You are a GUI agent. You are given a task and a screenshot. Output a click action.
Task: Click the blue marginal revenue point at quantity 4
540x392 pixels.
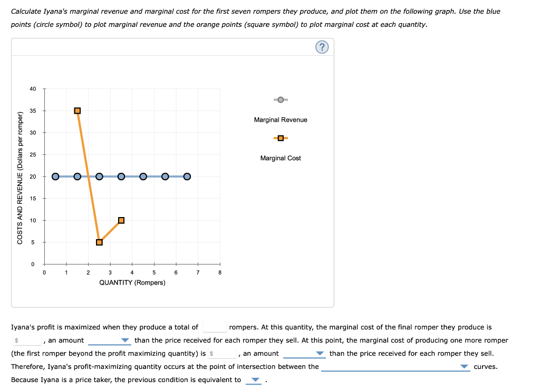point(121,177)
